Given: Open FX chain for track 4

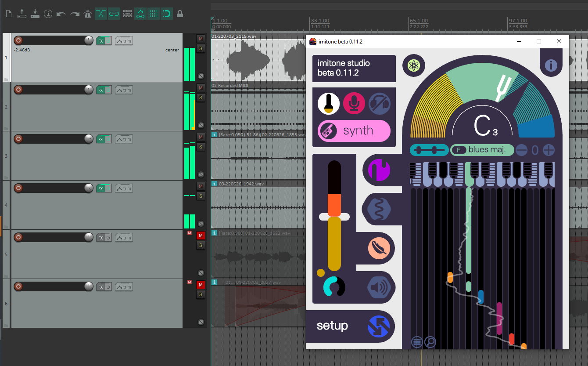Looking at the screenshot, I should pos(100,188).
